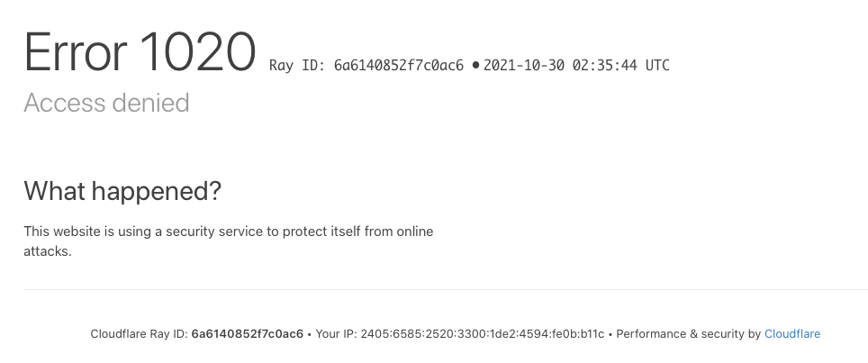Click the bullet dot between Ray ID and date

point(475,65)
